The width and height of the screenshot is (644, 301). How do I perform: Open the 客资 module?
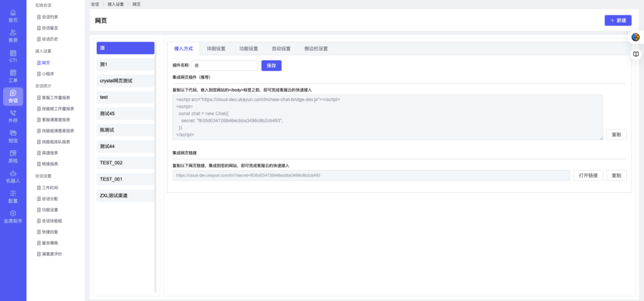13,36
